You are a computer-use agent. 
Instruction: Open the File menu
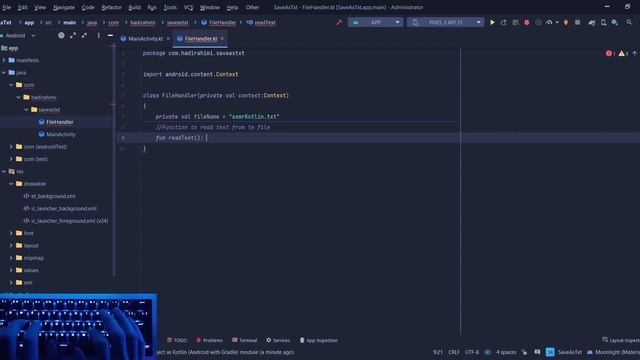click(7, 7)
